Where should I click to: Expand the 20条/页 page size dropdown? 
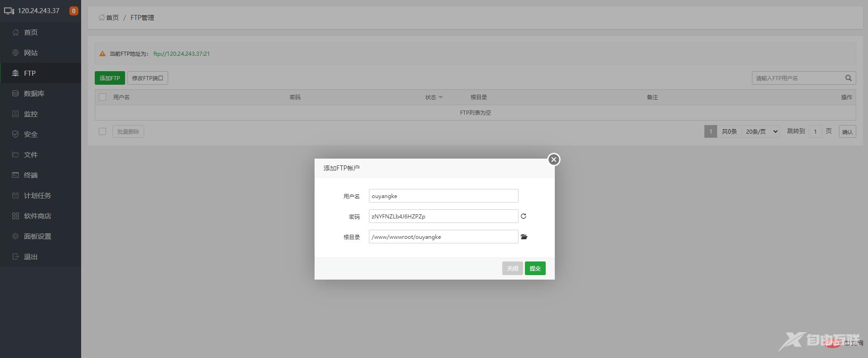click(x=761, y=131)
